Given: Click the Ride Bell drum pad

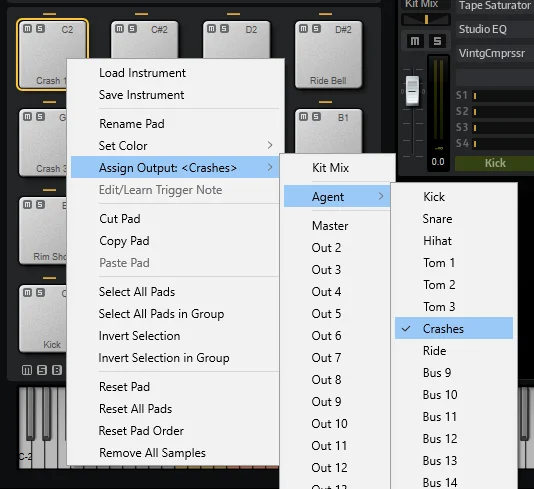Looking at the screenshot, I should click(x=328, y=54).
